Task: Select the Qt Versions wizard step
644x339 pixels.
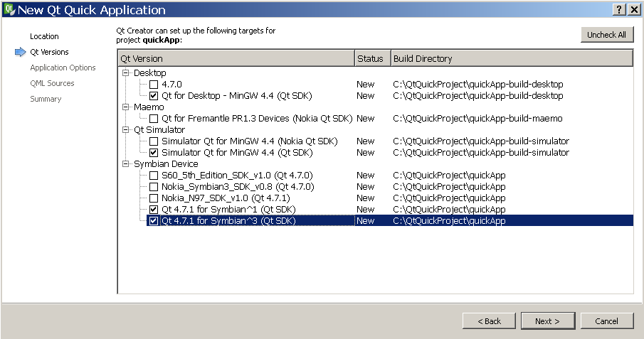Action: tap(49, 52)
